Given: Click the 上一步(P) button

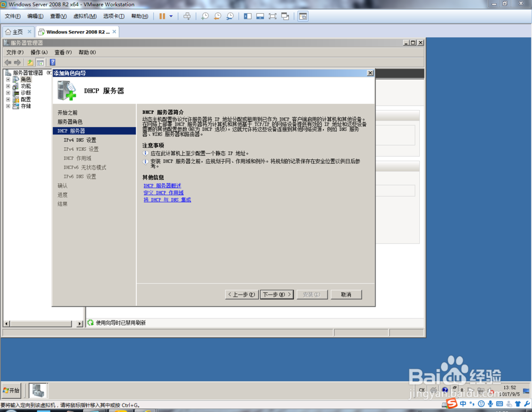Looking at the screenshot, I should (x=242, y=295).
